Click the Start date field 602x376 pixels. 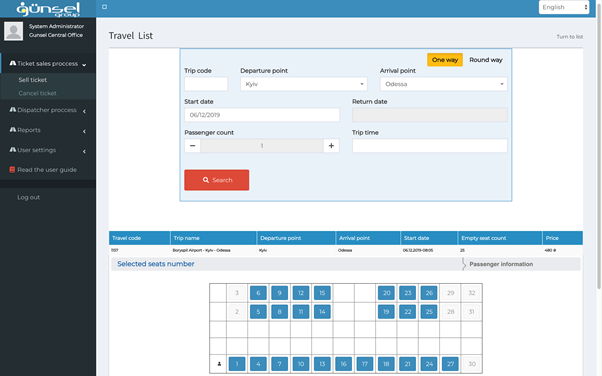pos(262,115)
